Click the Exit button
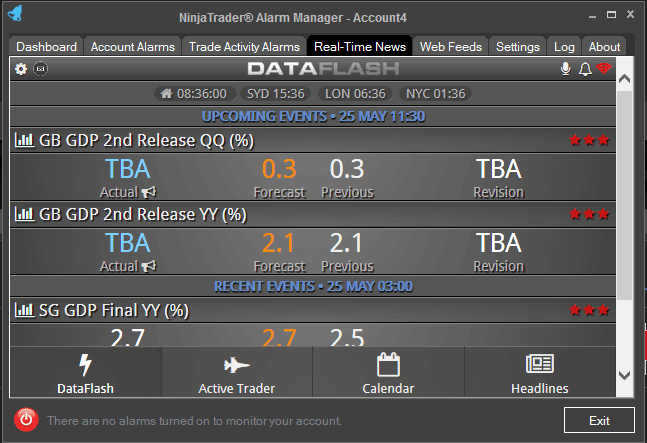Image resolution: width=647 pixels, height=443 pixels. pos(599,420)
